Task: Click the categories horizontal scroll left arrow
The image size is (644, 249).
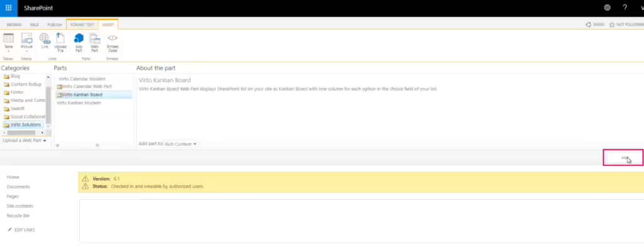Action: pyautogui.click(x=4, y=133)
